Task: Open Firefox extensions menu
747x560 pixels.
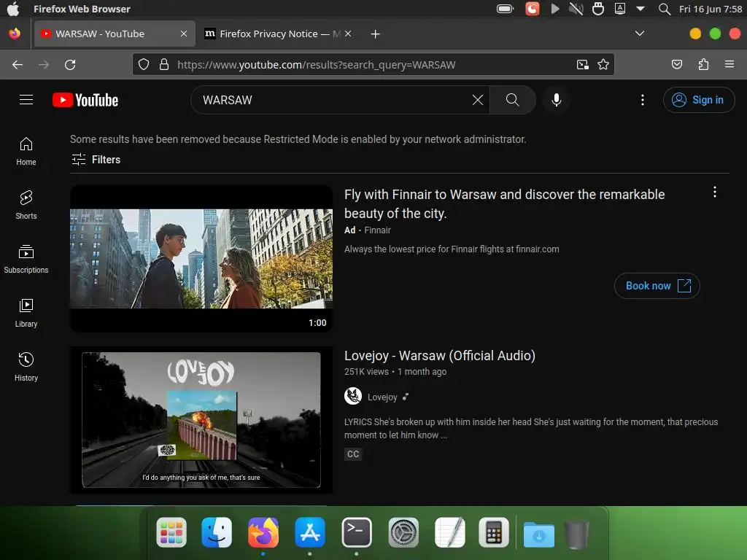Action: [x=703, y=64]
